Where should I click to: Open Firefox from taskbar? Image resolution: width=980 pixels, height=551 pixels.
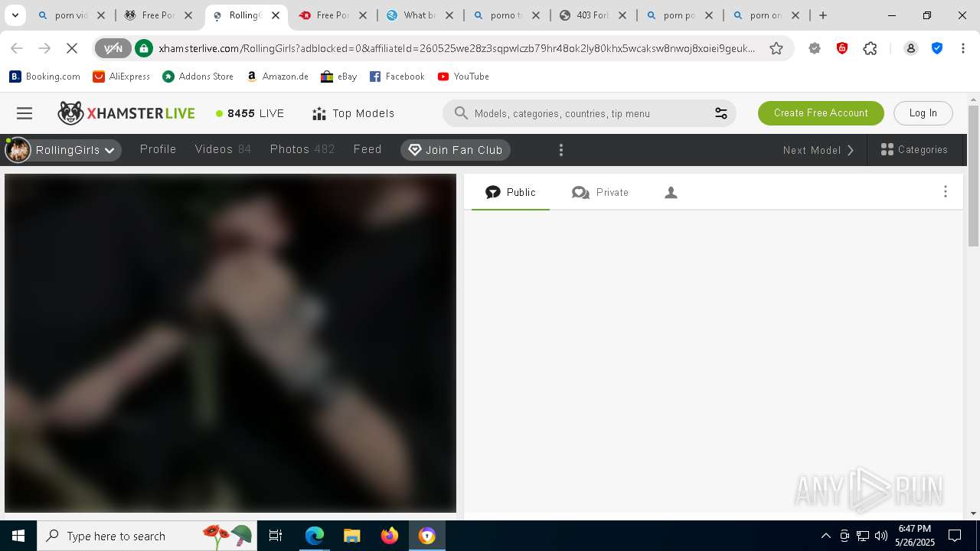tap(390, 536)
